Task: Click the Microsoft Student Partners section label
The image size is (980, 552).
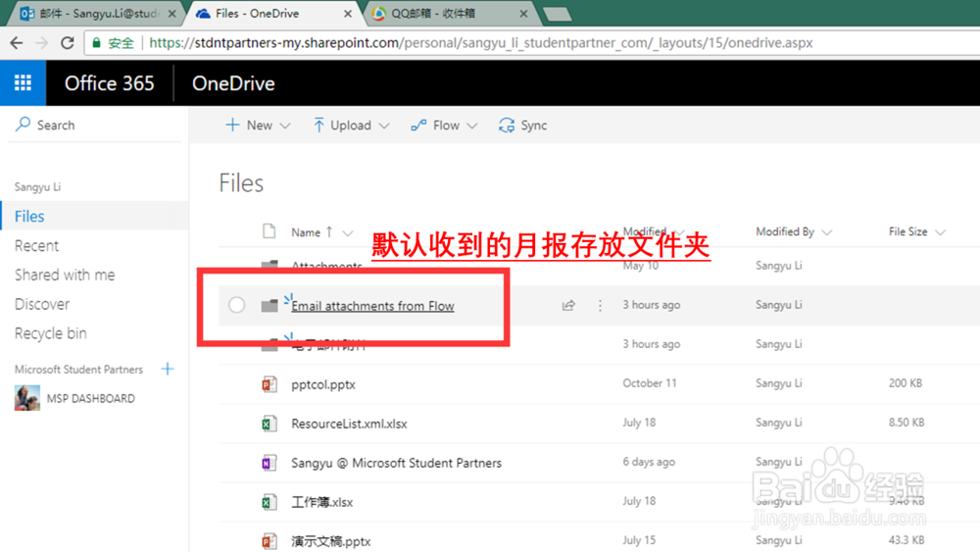Action: pos(78,370)
